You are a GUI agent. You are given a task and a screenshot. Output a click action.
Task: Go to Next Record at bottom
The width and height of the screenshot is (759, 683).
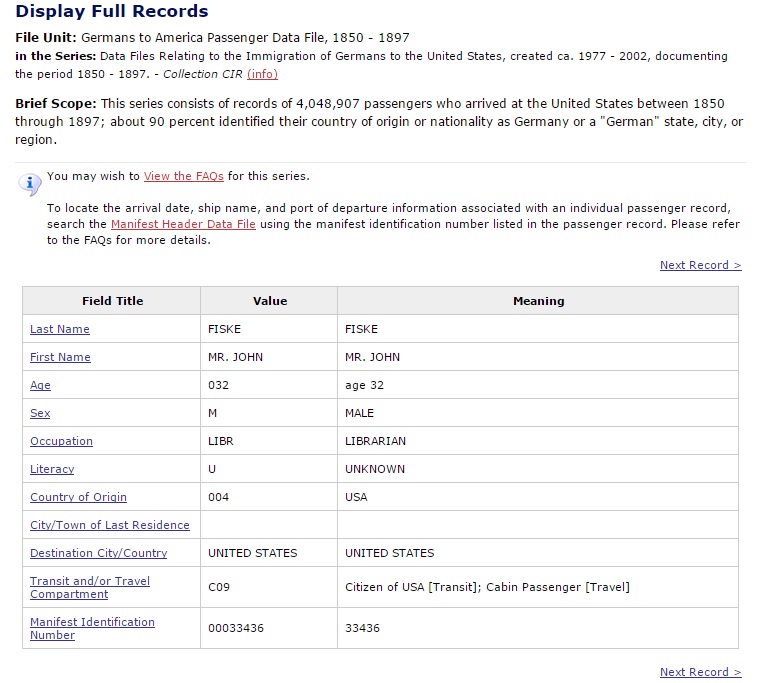click(700, 672)
